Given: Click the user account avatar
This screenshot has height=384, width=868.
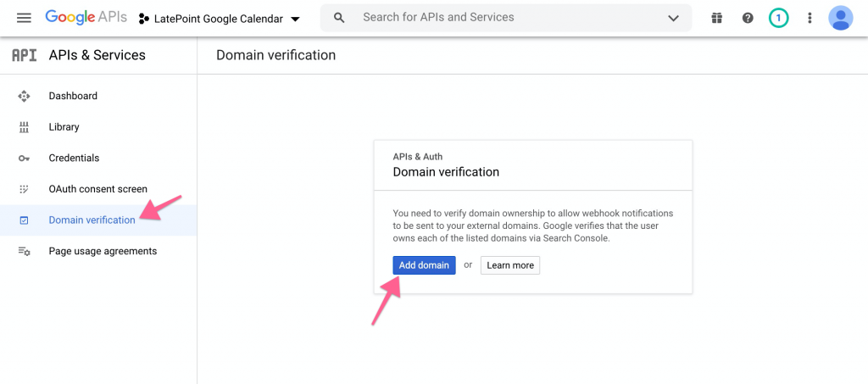Looking at the screenshot, I should (x=840, y=19).
